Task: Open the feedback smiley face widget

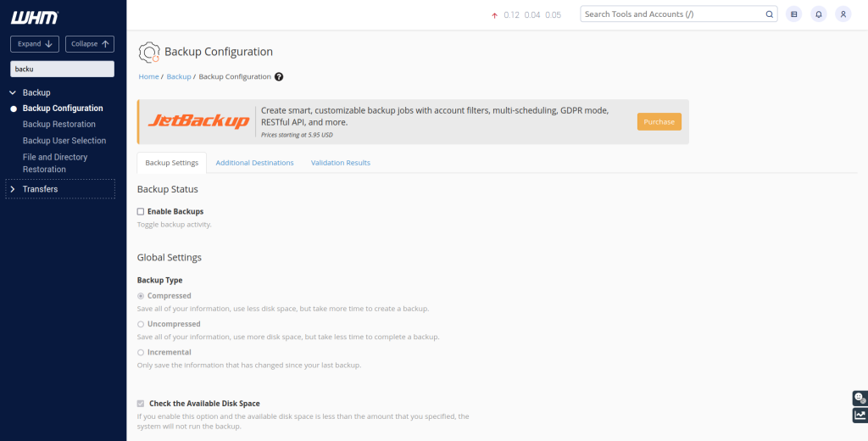Action: [x=860, y=398]
